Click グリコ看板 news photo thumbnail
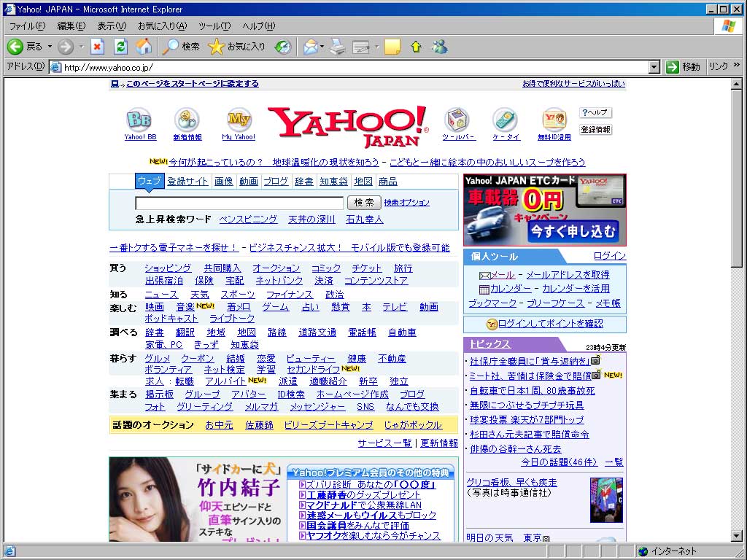This screenshot has height=560, width=747. coord(606,500)
